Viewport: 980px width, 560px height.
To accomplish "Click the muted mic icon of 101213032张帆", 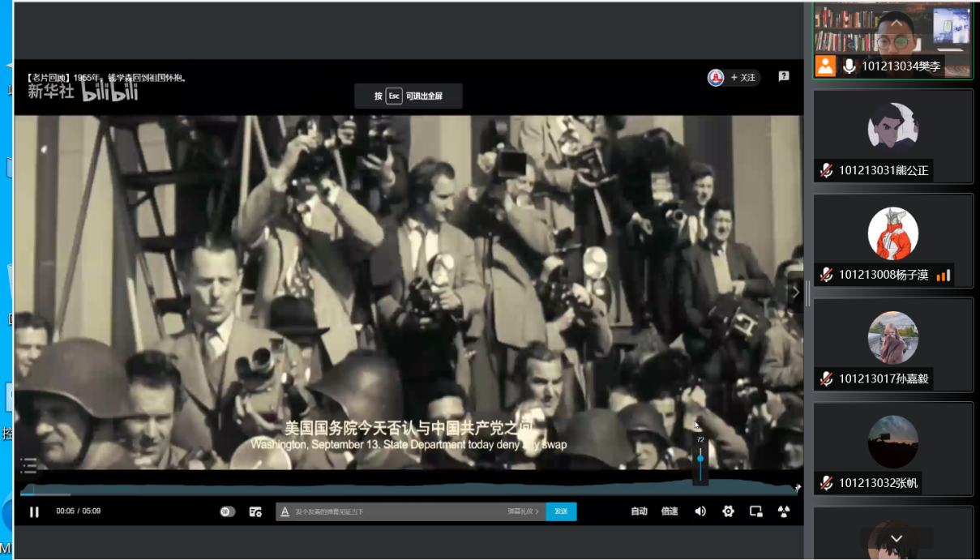I will click(x=826, y=483).
